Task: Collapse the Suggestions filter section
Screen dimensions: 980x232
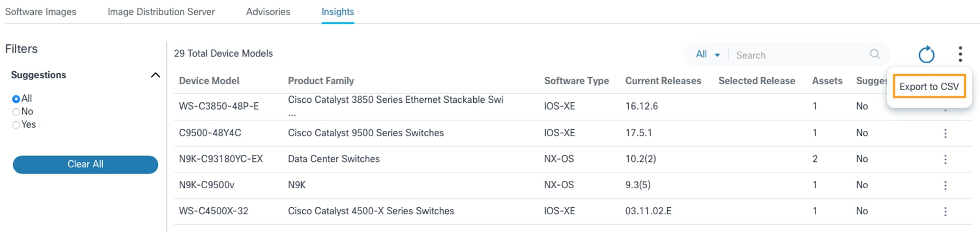Action: (155, 75)
